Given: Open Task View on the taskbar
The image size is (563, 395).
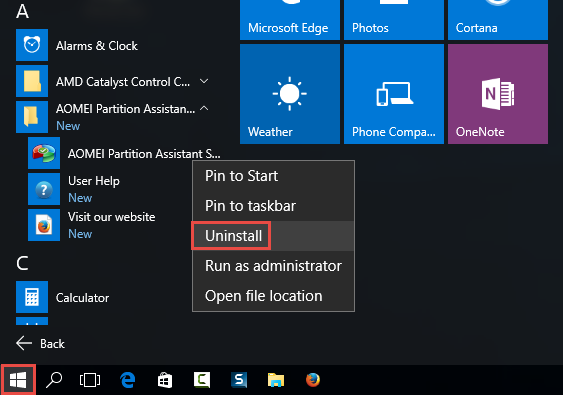Looking at the screenshot, I should click(x=90, y=380).
